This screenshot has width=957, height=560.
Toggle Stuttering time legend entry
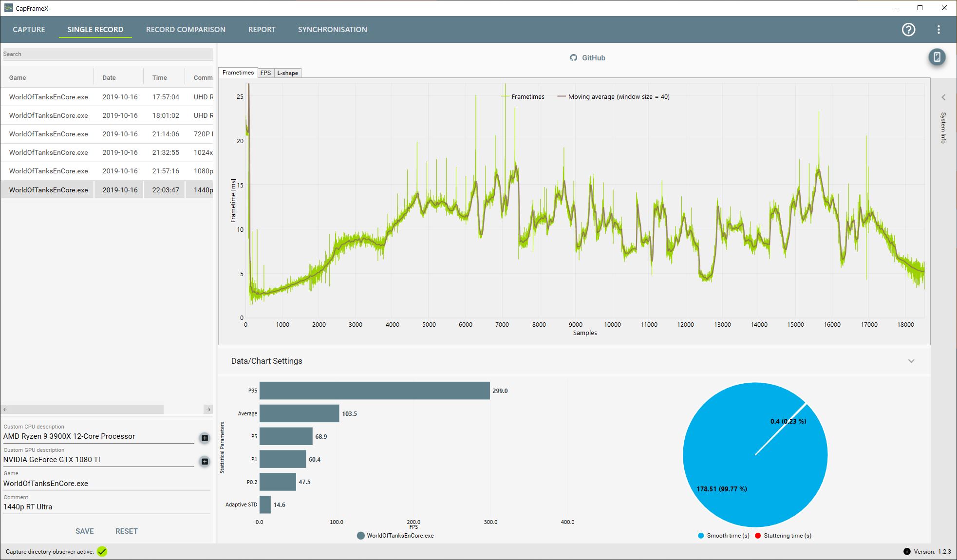(x=783, y=536)
